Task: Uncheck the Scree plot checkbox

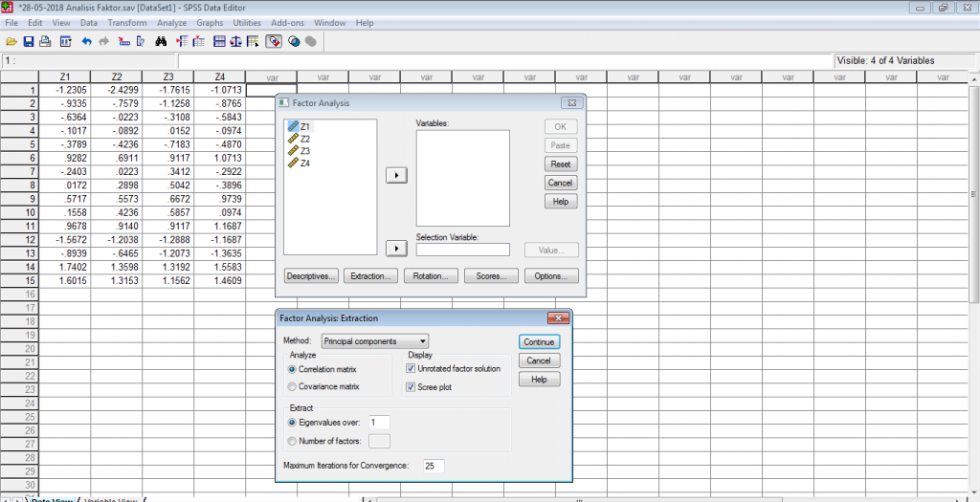Action: pyautogui.click(x=411, y=387)
